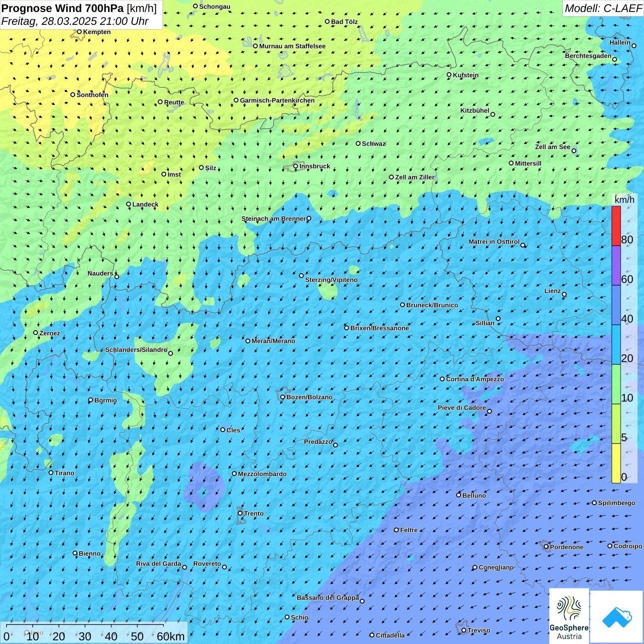Screen dimensions: 644x644
Task: Click the 'Meran/Merano' label
Action: [x=273, y=341]
